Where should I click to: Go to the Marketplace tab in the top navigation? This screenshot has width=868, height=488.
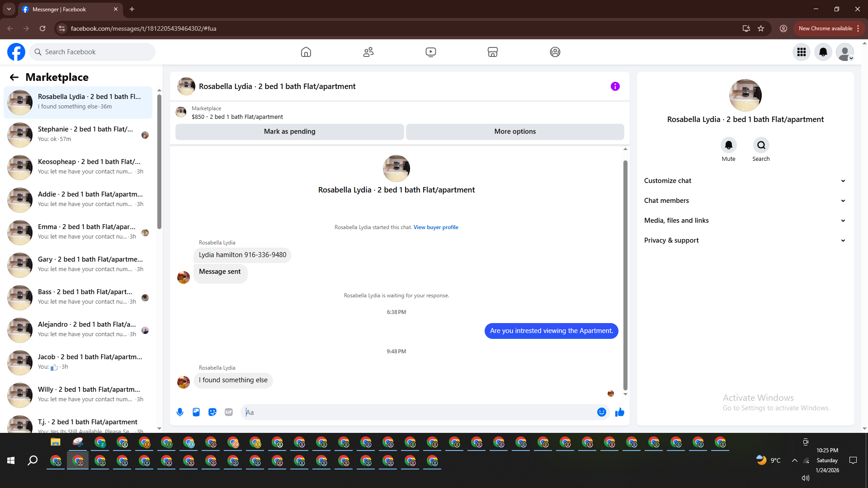[x=493, y=52]
